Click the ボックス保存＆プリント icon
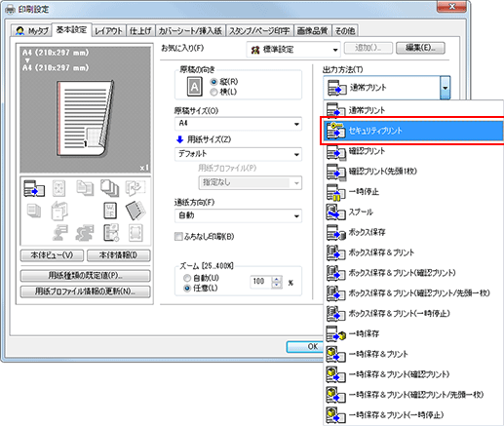Screen dimensions: 504x426 (x=335, y=252)
